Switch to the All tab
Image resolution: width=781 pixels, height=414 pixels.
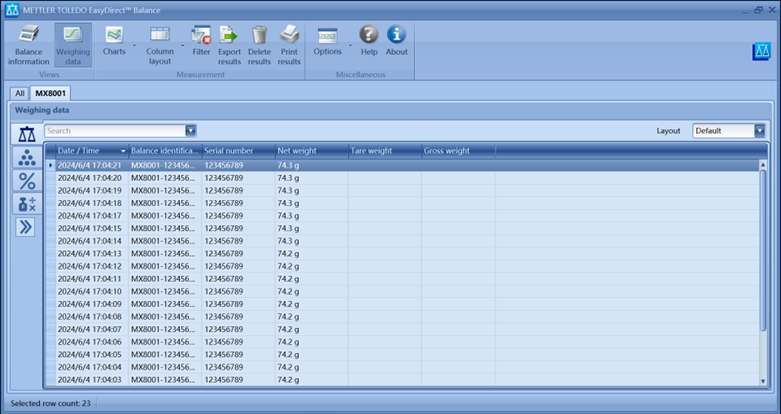tap(19, 93)
